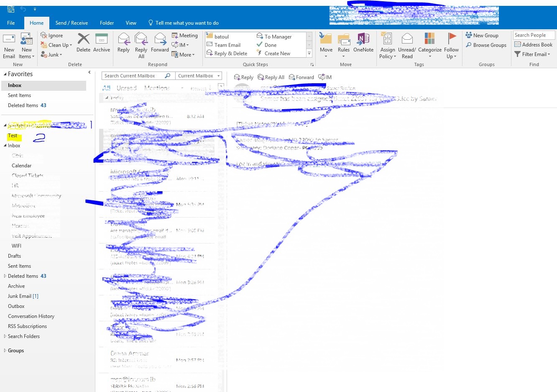Archive the selected message from the ribbon

coord(102,43)
